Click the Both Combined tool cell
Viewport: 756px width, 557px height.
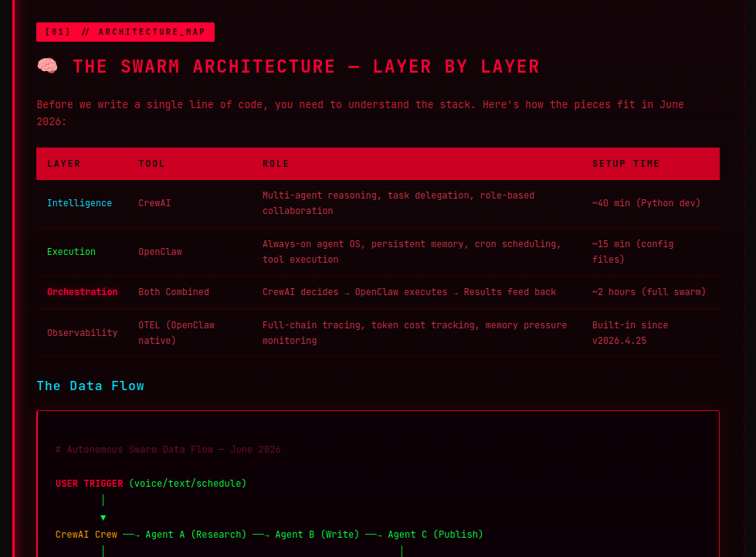pos(174,292)
